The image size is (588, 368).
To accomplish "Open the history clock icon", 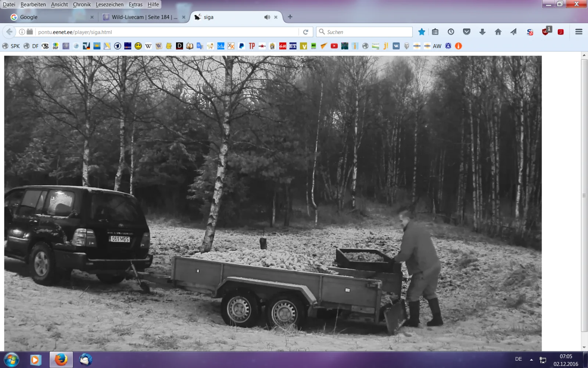I will tap(451, 32).
